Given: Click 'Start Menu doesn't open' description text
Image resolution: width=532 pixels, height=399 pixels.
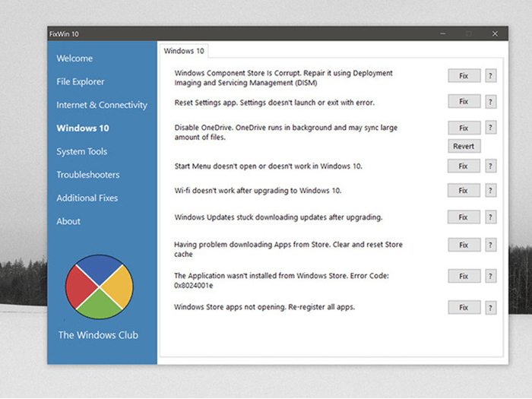Looking at the screenshot, I should pos(268,166).
